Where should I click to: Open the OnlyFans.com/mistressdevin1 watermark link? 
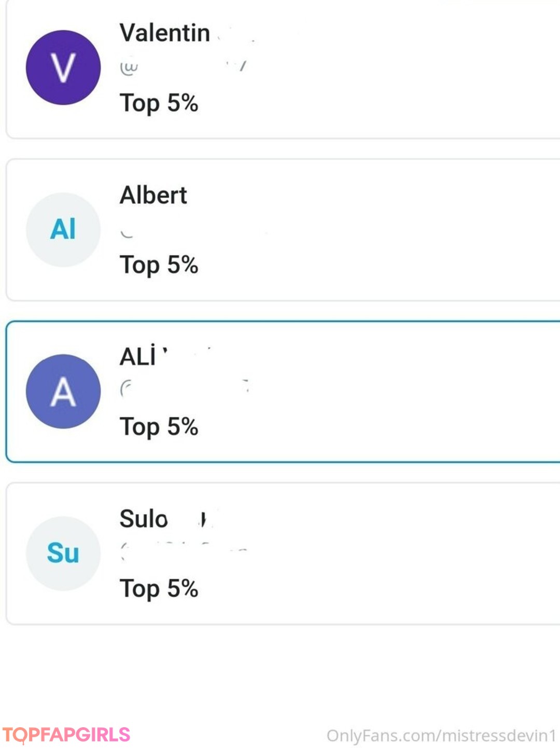point(441,736)
